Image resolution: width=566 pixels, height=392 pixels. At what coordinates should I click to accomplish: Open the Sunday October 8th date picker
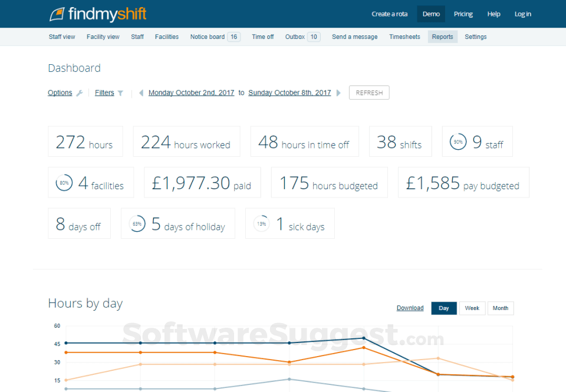click(289, 93)
